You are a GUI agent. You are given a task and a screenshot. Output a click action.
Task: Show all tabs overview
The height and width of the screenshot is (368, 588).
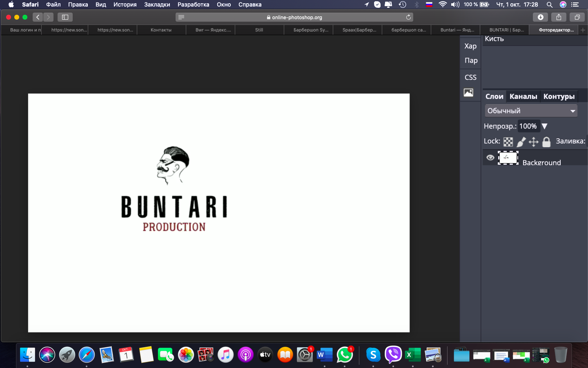(577, 17)
